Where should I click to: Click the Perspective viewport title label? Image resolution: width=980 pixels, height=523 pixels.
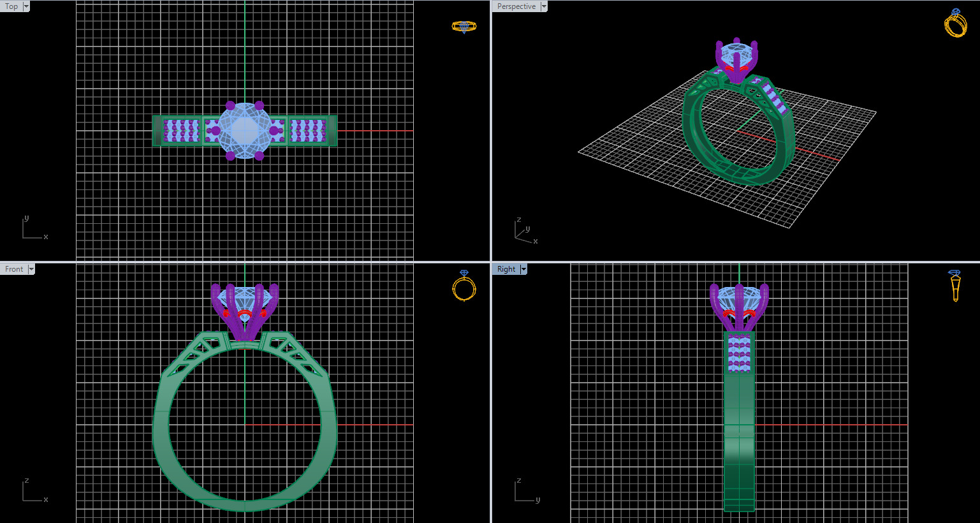click(516, 6)
